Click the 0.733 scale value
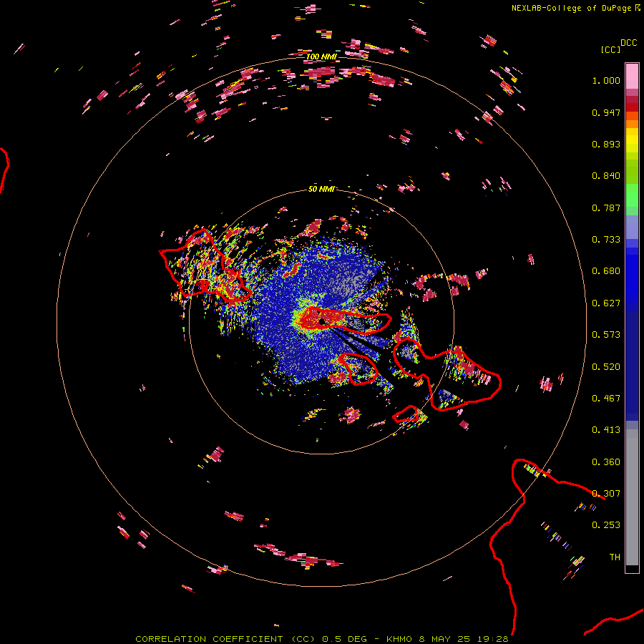The width and height of the screenshot is (644, 644). (x=606, y=240)
